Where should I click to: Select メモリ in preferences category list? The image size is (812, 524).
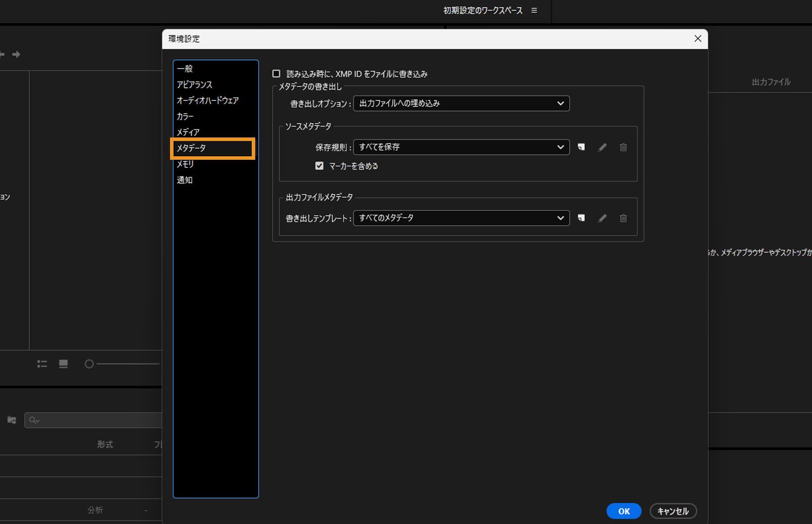215,164
